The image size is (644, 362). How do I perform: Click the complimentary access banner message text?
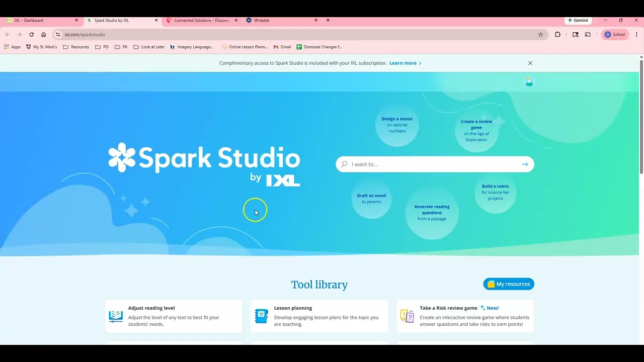click(x=303, y=63)
